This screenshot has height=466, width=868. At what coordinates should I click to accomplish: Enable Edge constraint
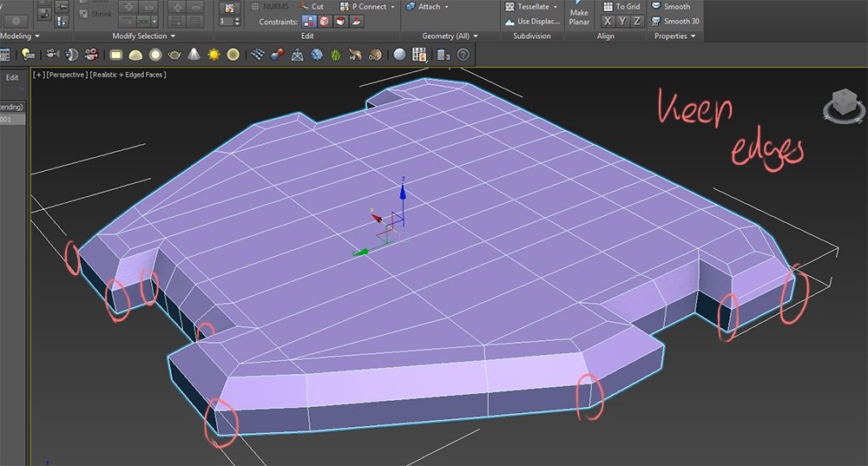tap(325, 22)
